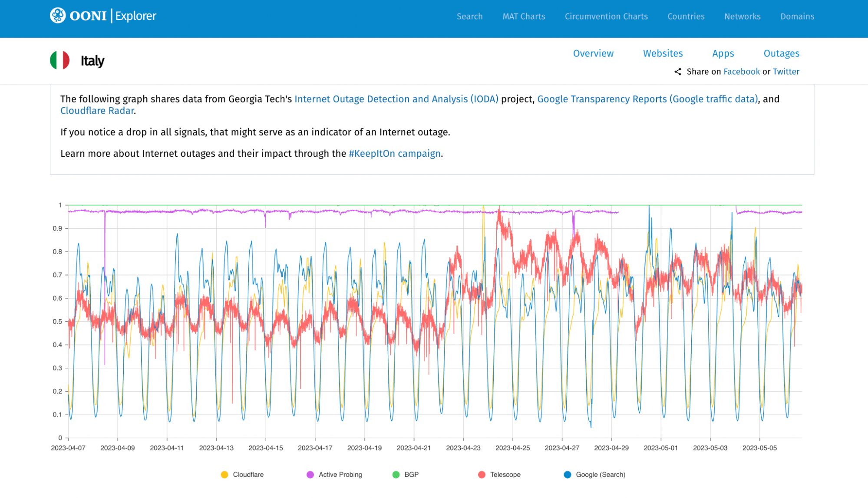This screenshot has width=868, height=498.
Task: Click the red Telescope legend dot
Action: click(x=482, y=475)
